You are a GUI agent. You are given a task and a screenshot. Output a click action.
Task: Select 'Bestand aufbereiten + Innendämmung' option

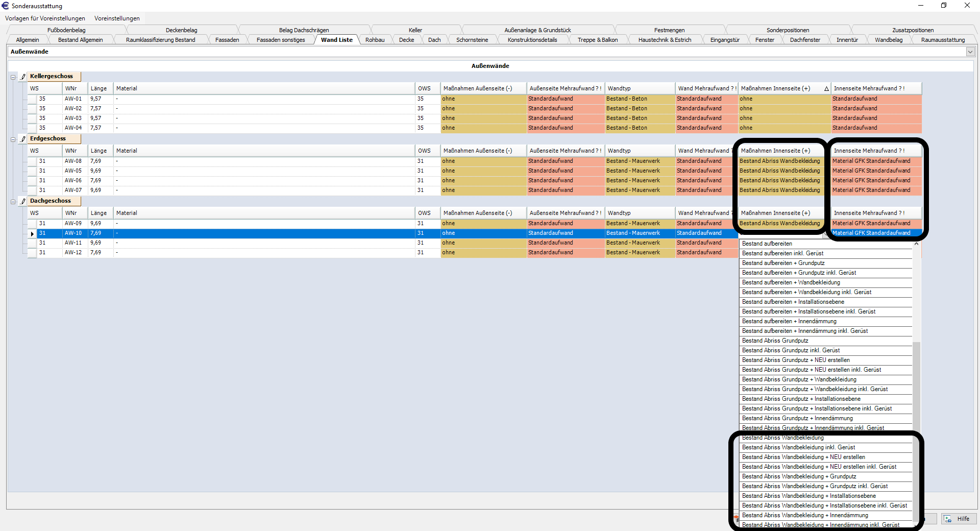(789, 321)
